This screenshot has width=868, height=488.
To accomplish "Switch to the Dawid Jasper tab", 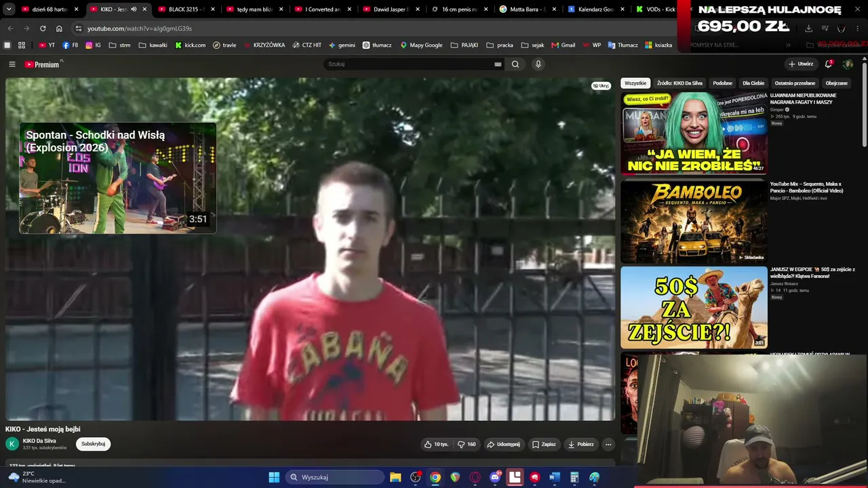I will [x=391, y=9].
